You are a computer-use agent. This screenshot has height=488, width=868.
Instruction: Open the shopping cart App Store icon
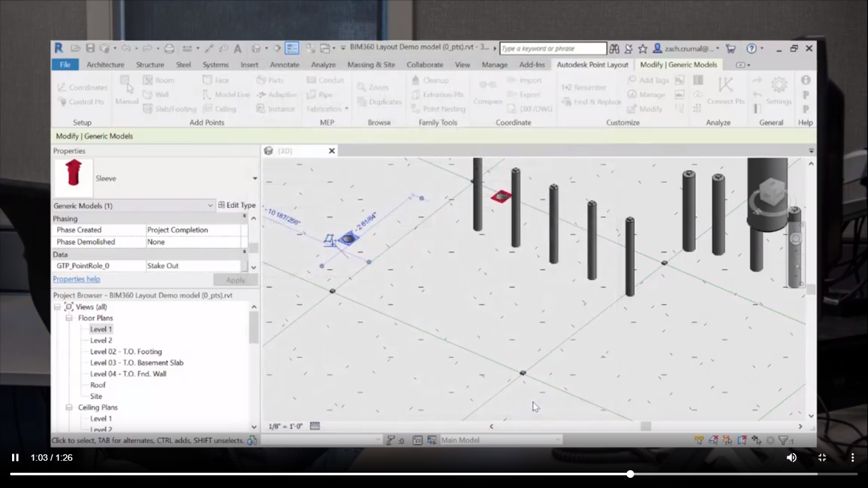pos(731,48)
